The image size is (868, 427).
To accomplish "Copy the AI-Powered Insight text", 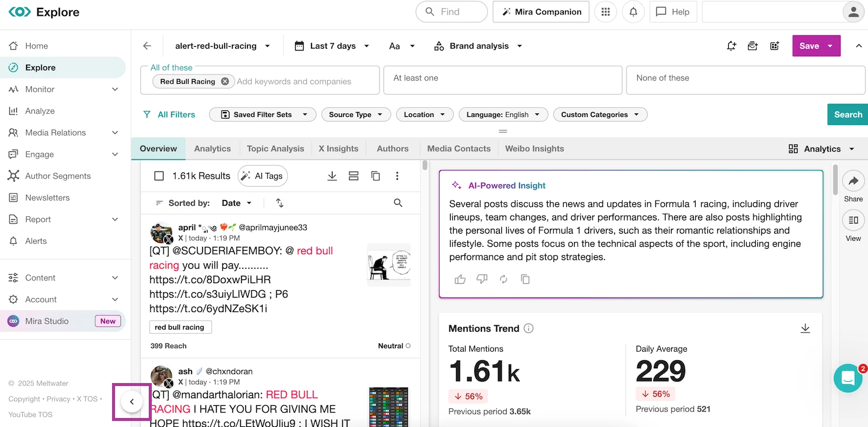I will point(525,279).
